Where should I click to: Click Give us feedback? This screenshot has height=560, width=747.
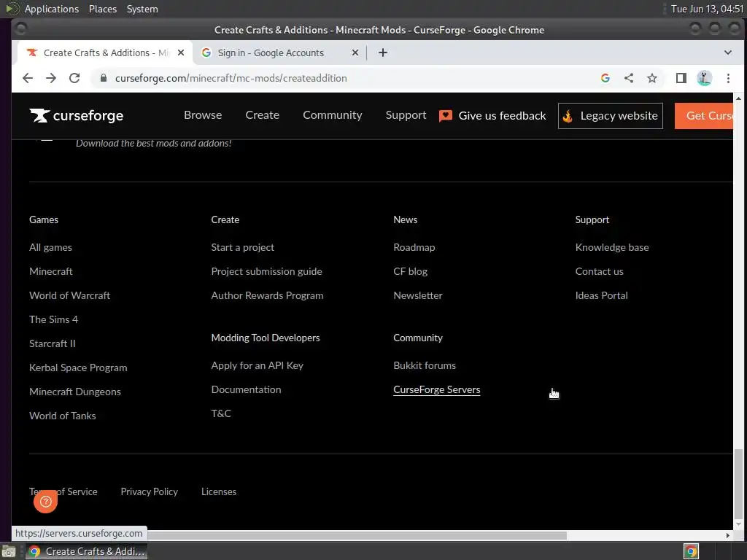492,116
